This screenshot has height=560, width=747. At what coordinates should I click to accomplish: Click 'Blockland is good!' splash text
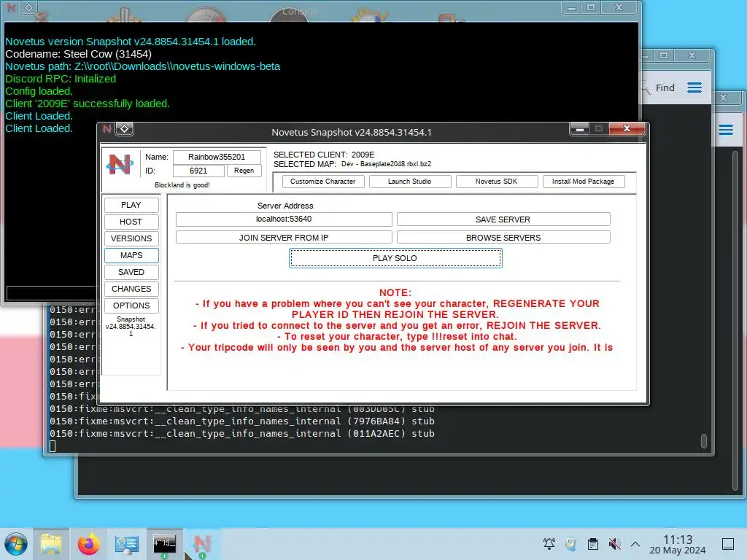(x=182, y=184)
